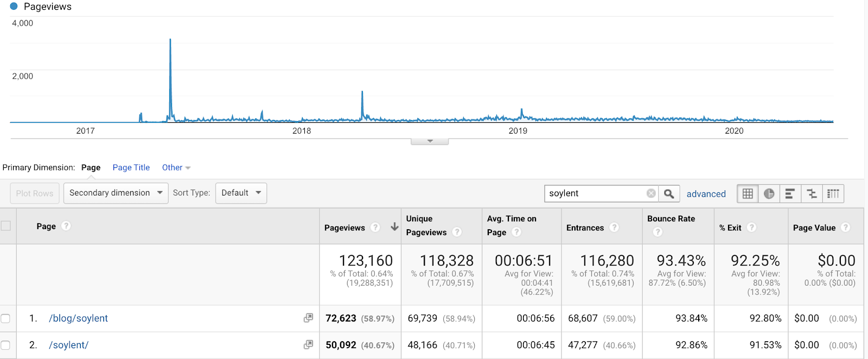
Task: Open the /blog/soylent page link
Action: [79, 318]
